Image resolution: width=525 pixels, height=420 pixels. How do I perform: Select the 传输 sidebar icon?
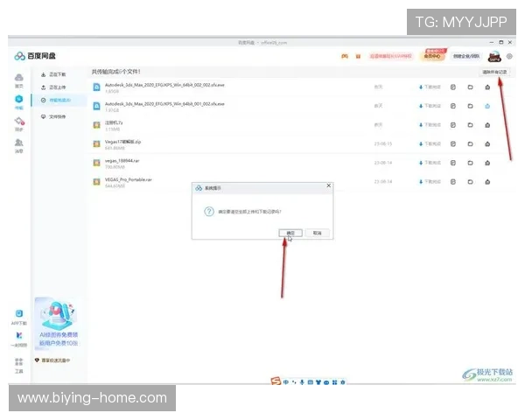pos(18,101)
